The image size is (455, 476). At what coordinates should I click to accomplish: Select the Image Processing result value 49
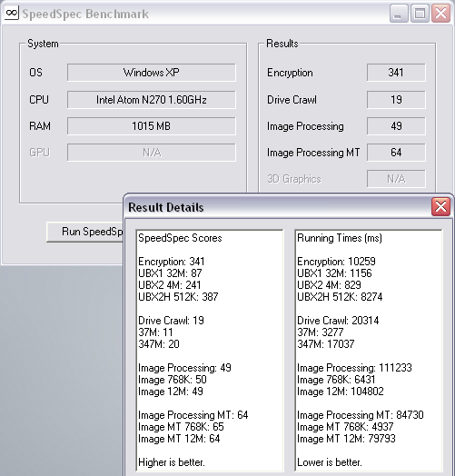(396, 126)
